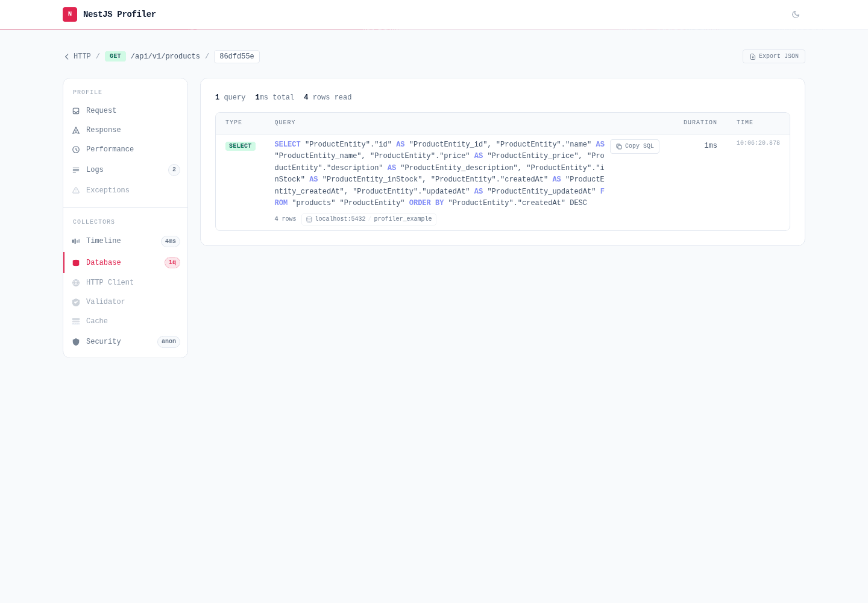
Task: Click the Logs lines icon
Action: point(76,170)
